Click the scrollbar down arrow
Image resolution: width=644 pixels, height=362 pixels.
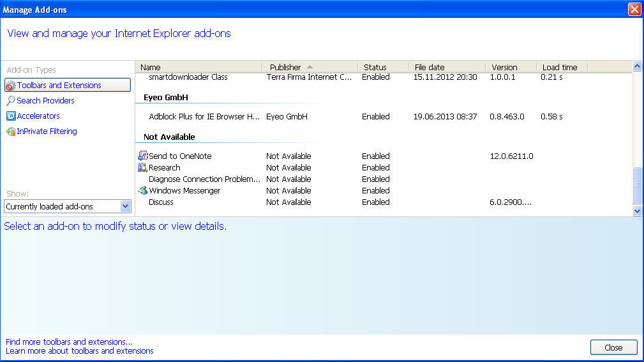[637, 211]
